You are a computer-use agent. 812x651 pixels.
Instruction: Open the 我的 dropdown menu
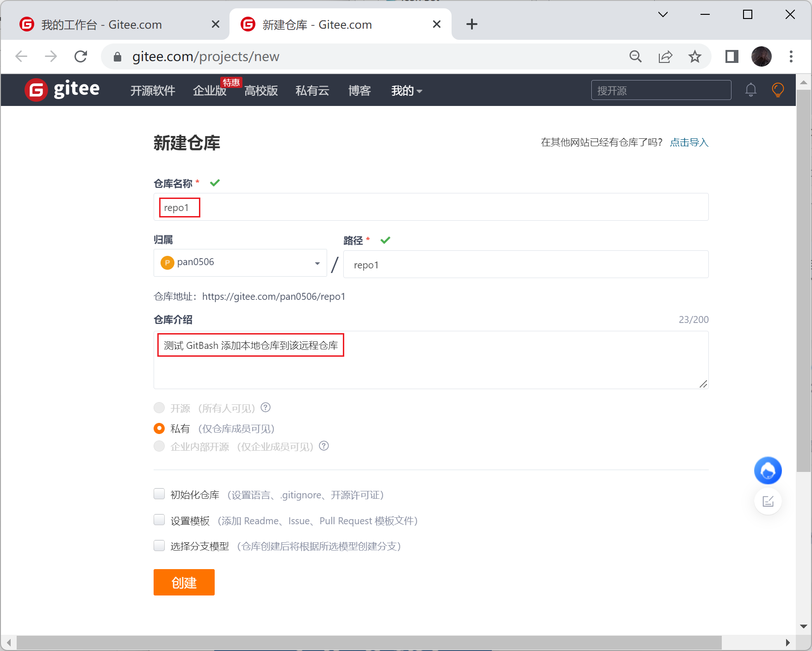pos(406,91)
